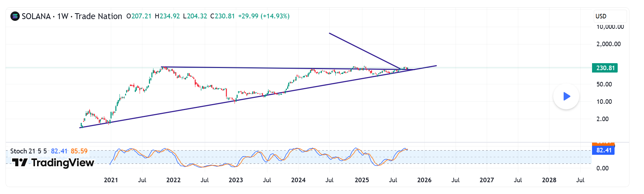
Task: Click the opening price value O207.21
Action: pos(139,16)
